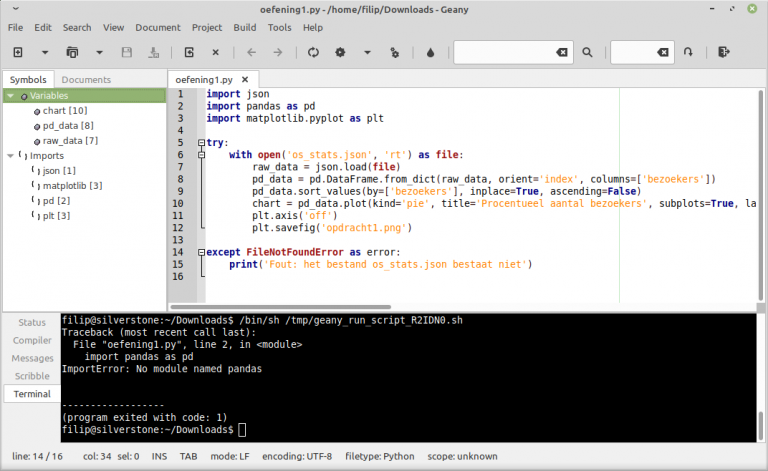The width and height of the screenshot is (768, 471).
Task: Open the File menu
Action: pyautogui.click(x=15, y=27)
